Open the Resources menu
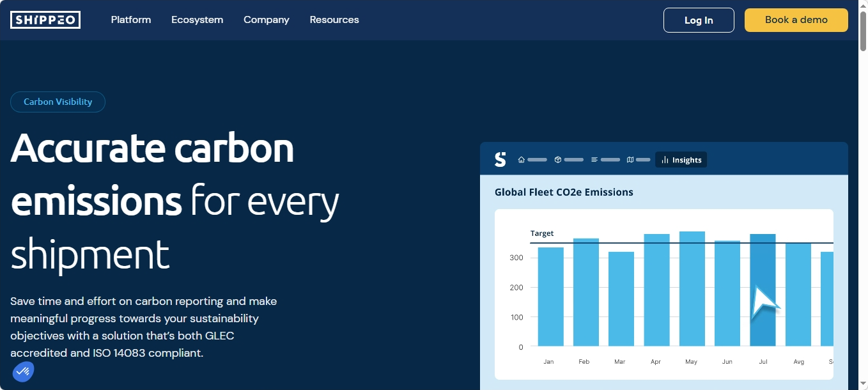This screenshot has height=390, width=868. [x=334, y=20]
